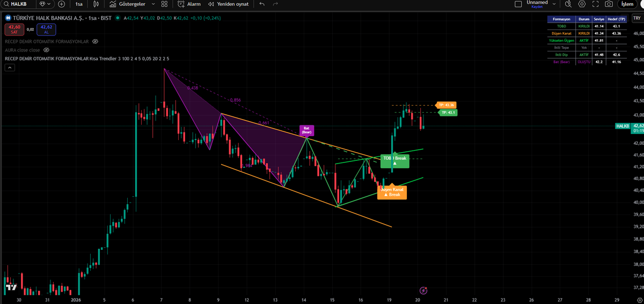Click the 0.856 Fibonacci ratio label

coord(235,100)
